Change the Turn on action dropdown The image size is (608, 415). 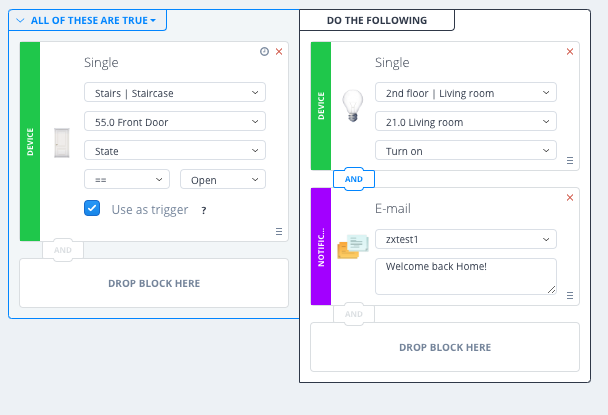pyautogui.click(x=465, y=150)
